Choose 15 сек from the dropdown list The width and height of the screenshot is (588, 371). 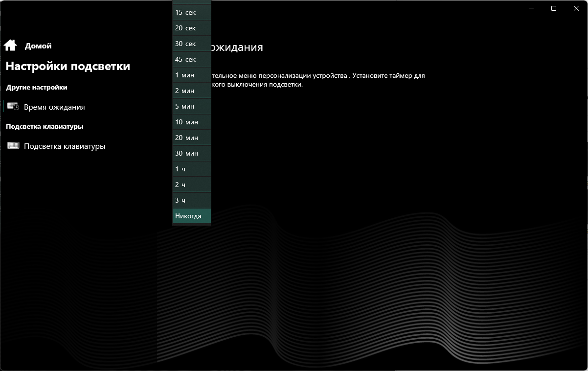pos(192,12)
